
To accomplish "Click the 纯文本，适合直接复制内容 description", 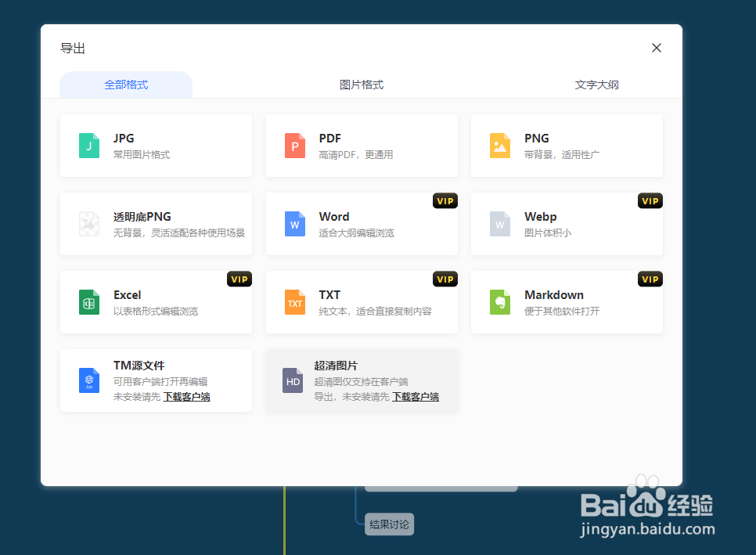I will [x=375, y=312].
